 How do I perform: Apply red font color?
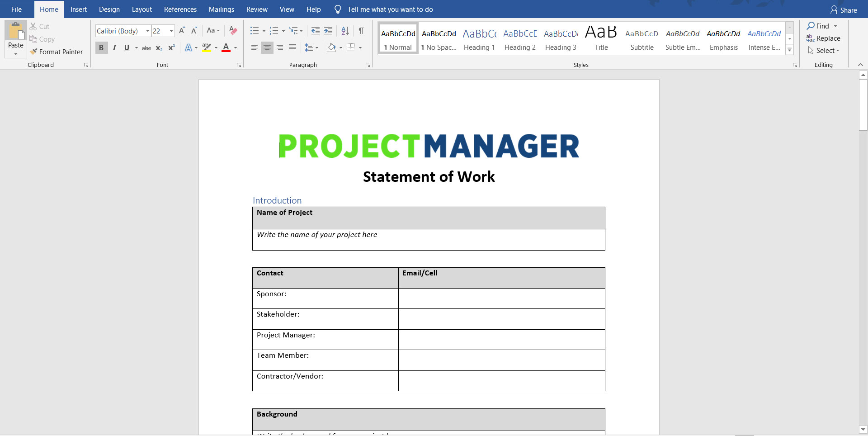[226, 47]
